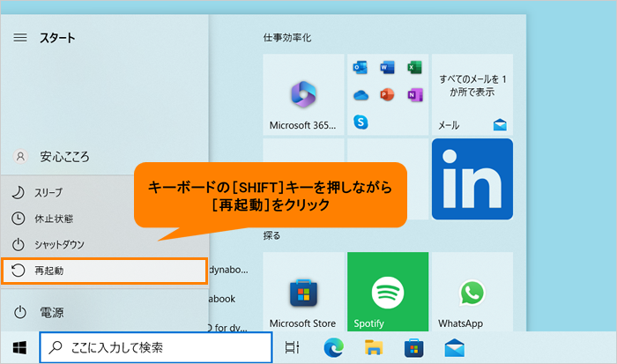Open Microsoft Store from taskbar
Viewport: 617px width, 364px height.
click(414, 348)
